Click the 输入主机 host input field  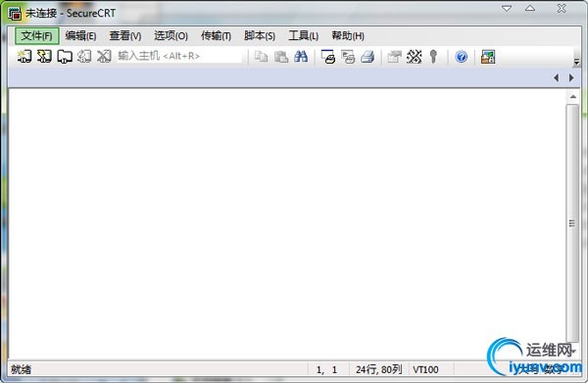tap(179, 56)
